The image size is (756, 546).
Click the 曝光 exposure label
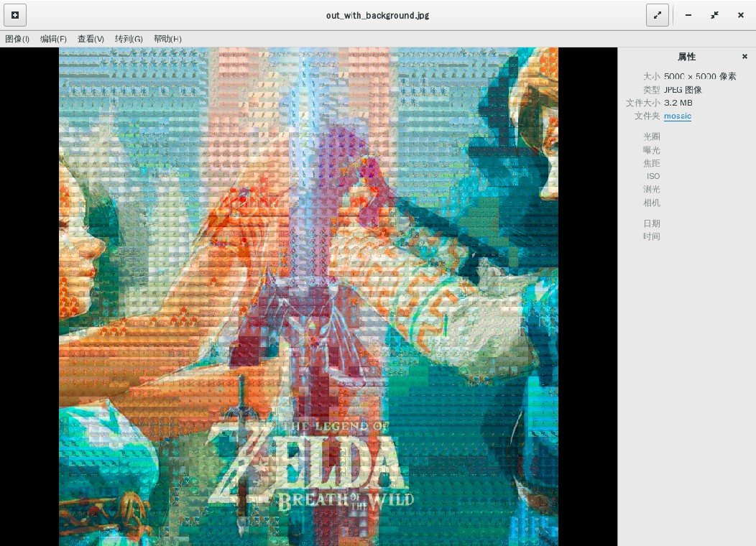tap(651, 150)
